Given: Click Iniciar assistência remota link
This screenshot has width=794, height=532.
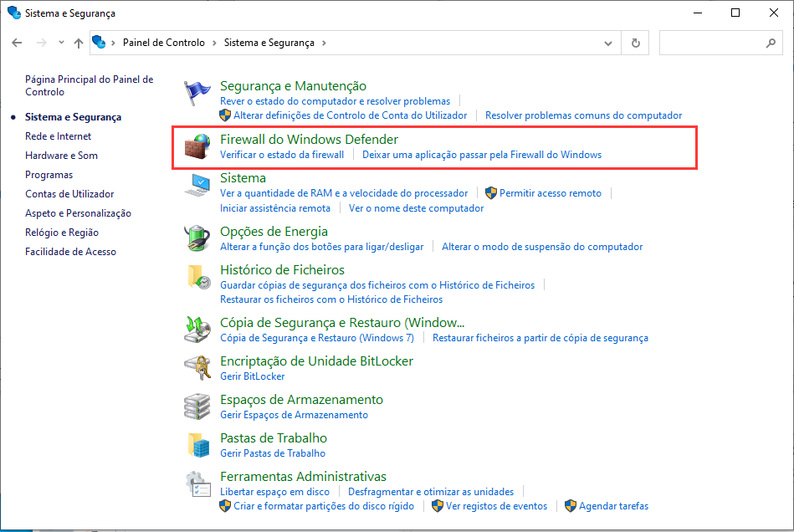Looking at the screenshot, I should [x=275, y=208].
